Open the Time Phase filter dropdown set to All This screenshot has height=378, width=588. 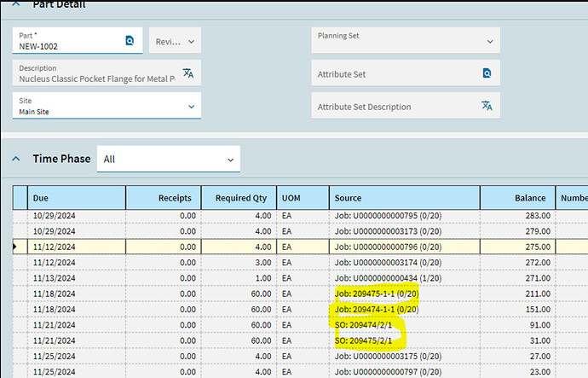[x=169, y=160]
